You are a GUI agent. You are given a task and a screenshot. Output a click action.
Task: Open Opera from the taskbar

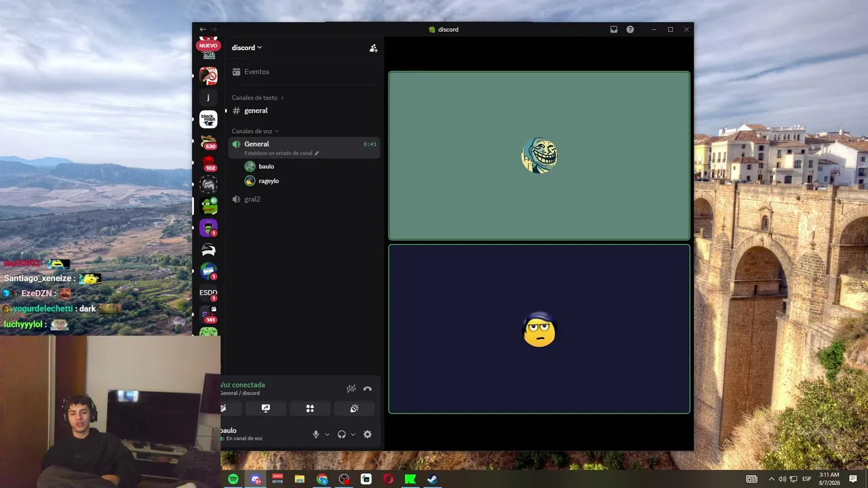(x=389, y=479)
